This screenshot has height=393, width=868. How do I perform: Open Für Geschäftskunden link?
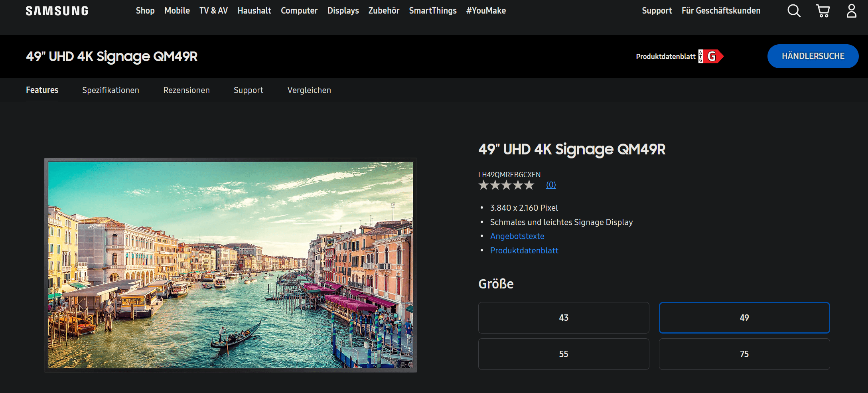(721, 11)
